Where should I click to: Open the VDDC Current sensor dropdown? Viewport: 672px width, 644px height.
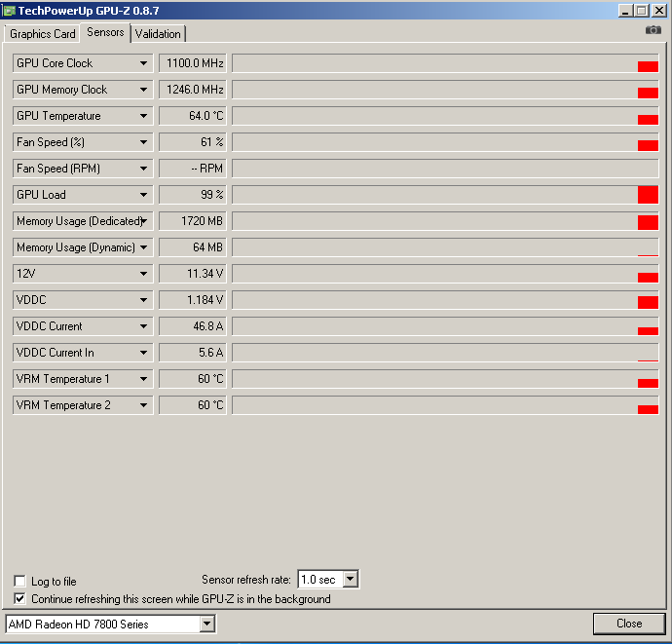(144, 326)
